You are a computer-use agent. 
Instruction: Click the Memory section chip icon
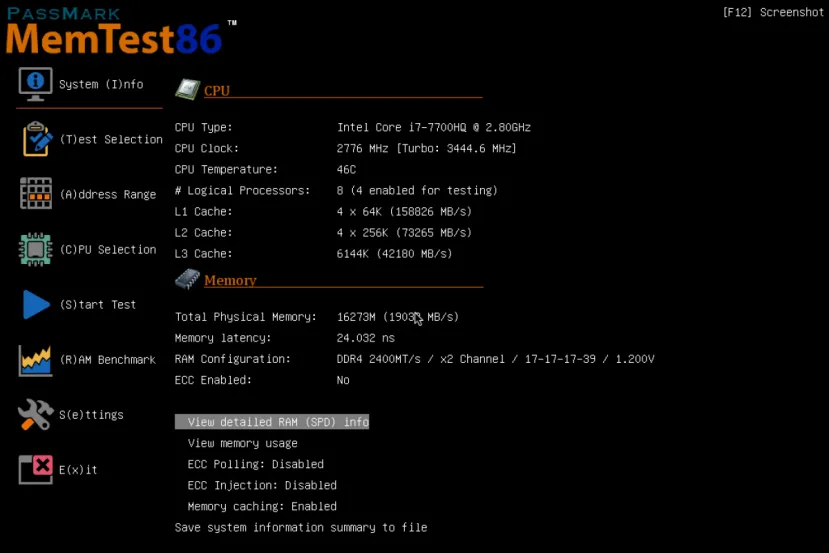187,279
